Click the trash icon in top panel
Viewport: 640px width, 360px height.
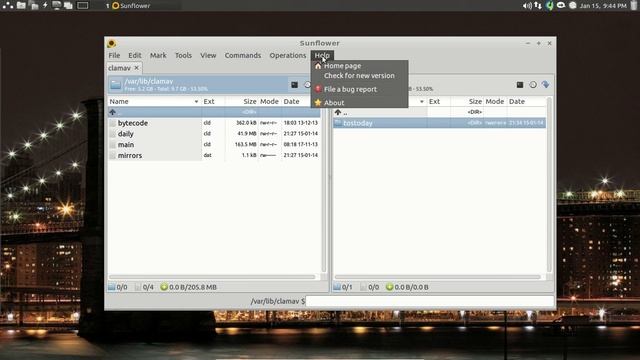point(635,5)
